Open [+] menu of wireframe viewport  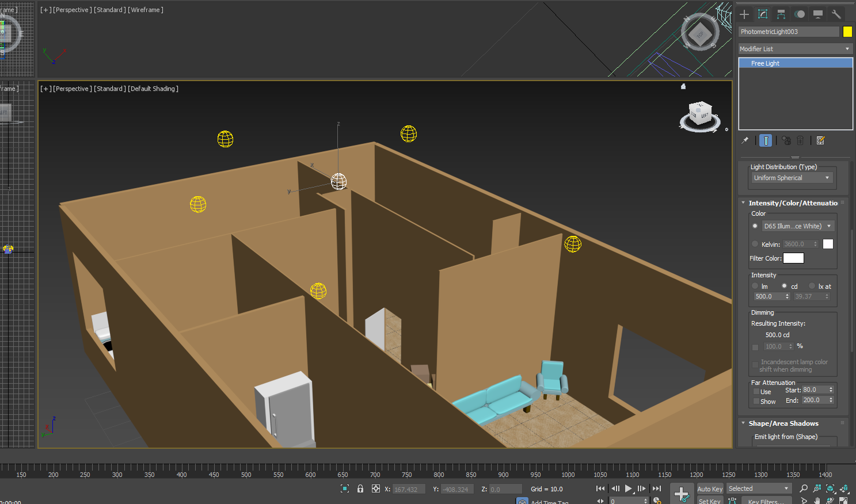[45, 10]
